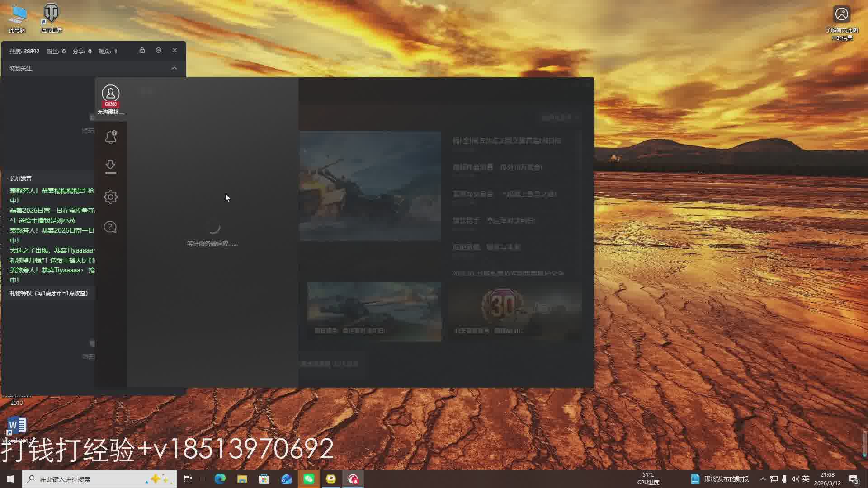
Task: Collapse the 特别关注 section chevron
Action: 174,68
